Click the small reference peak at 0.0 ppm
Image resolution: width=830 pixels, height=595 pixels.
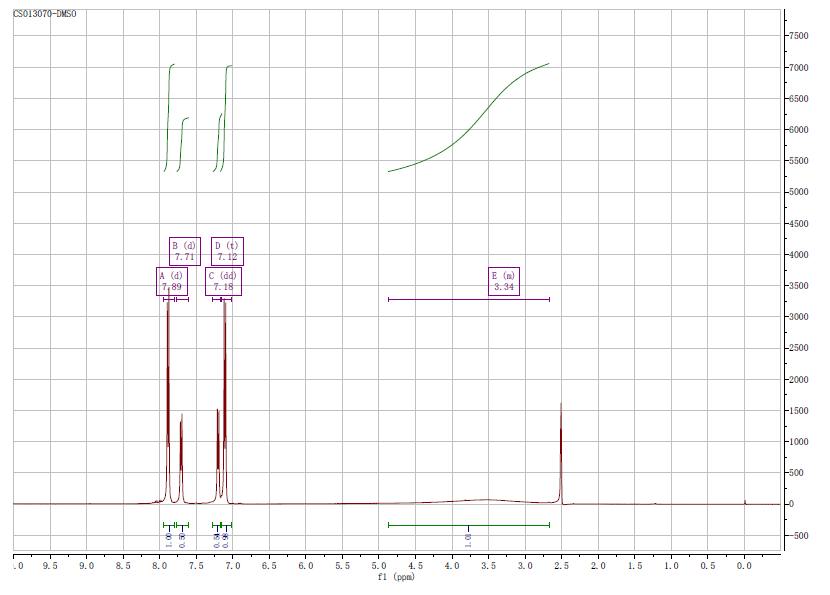pyautogui.click(x=745, y=501)
